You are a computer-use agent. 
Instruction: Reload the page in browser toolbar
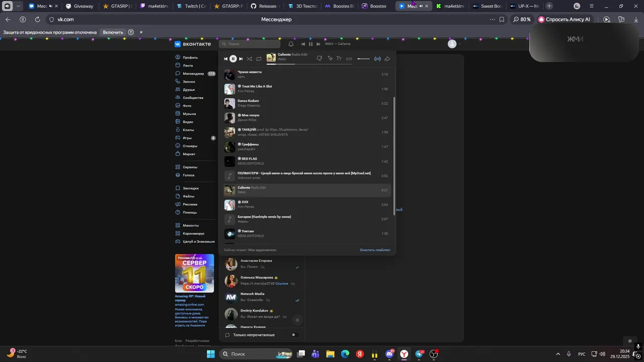38,19
